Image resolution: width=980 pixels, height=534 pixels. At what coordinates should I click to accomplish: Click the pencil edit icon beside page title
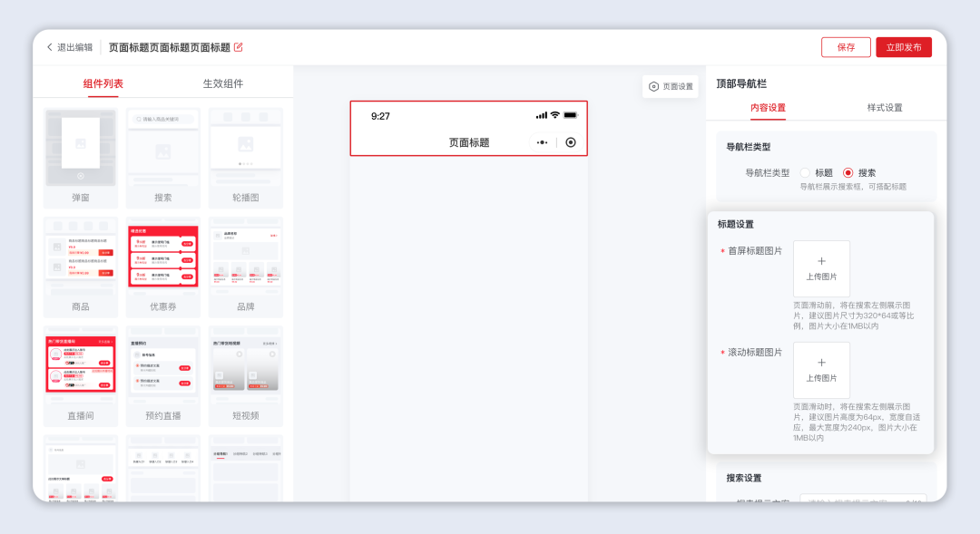(239, 46)
